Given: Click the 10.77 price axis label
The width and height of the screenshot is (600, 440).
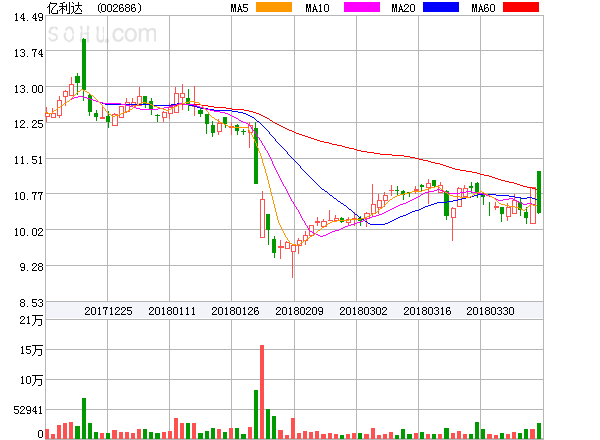Looking at the screenshot, I should tap(29, 196).
